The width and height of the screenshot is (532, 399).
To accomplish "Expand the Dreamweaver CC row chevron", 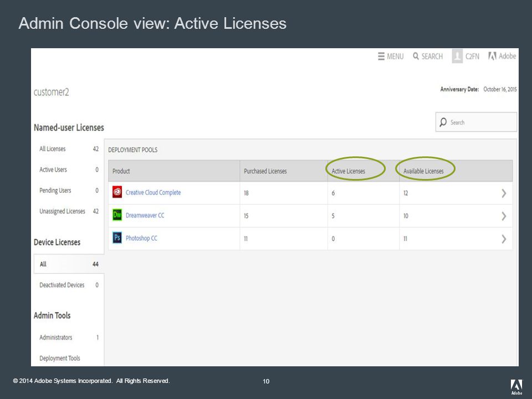I will pyautogui.click(x=504, y=216).
